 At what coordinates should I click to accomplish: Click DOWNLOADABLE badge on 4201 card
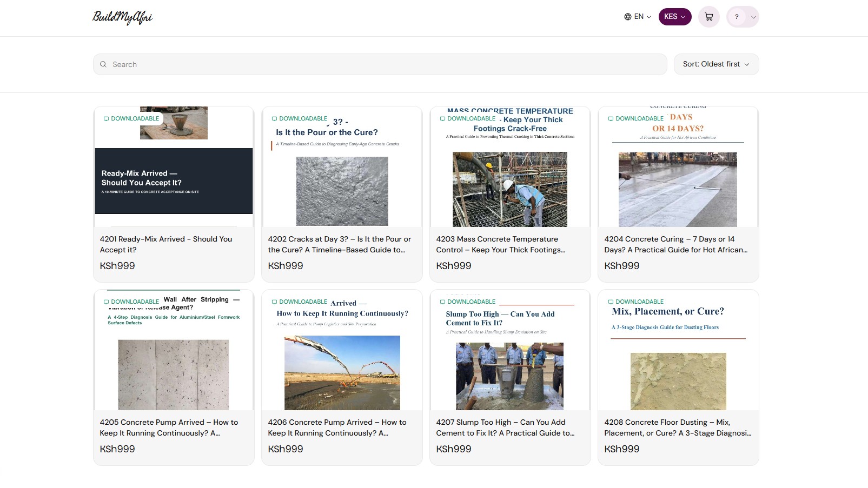pyautogui.click(x=131, y=118)
